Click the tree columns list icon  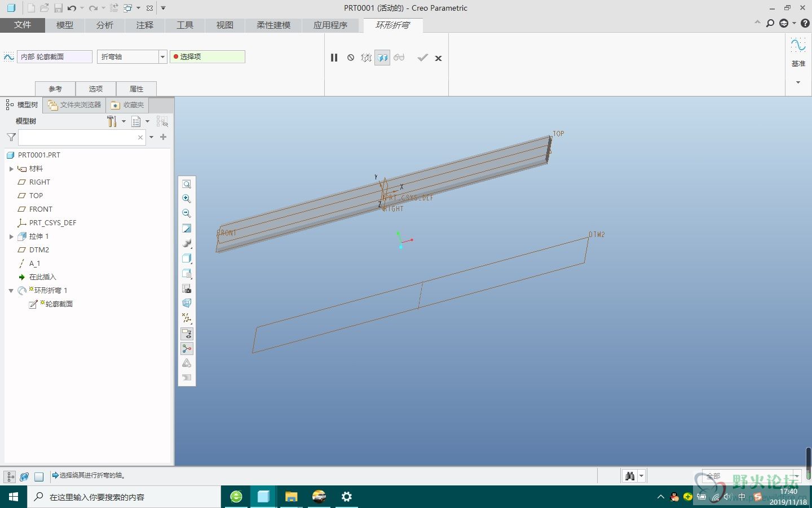[136, 121]
